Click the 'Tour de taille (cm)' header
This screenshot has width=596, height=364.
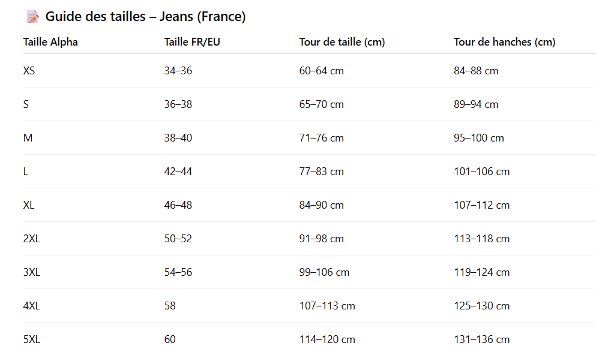342,42
